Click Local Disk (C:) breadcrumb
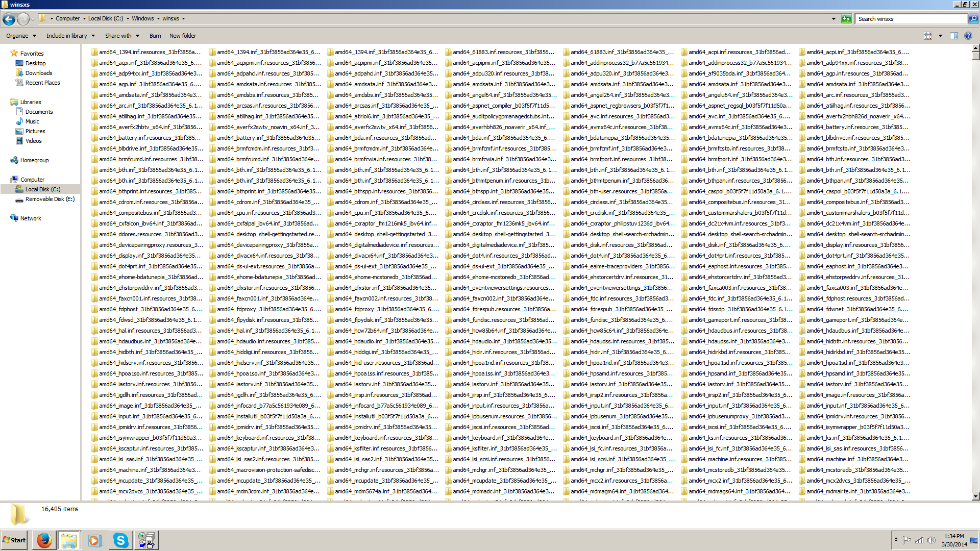The image size is (980, 551). coord(105,18)
